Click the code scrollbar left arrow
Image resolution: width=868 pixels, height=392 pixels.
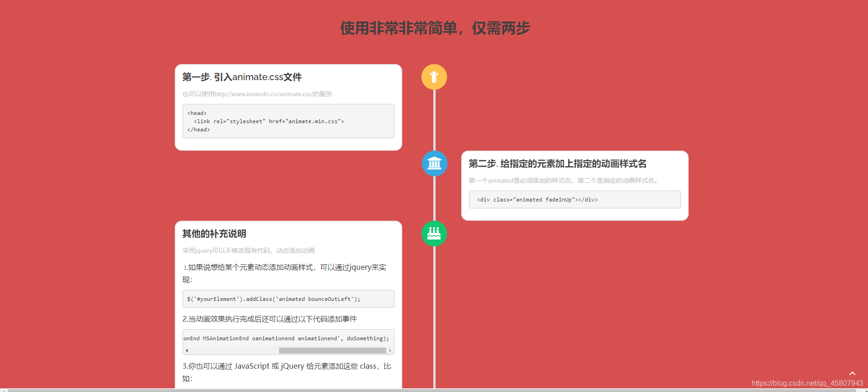coord(187,350)
